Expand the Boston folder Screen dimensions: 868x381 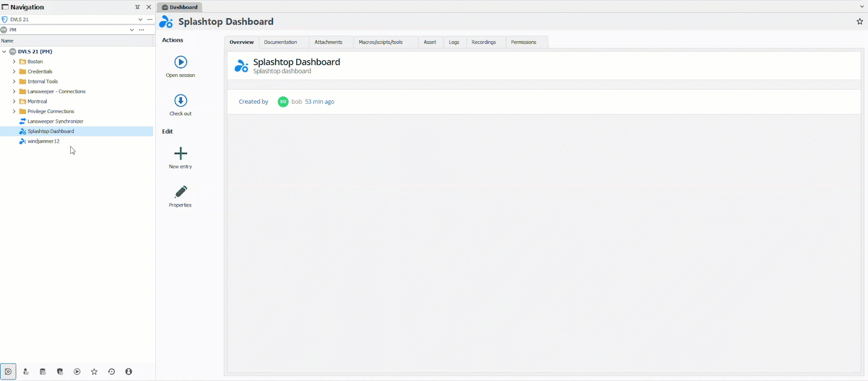click(x=14, y=62)
